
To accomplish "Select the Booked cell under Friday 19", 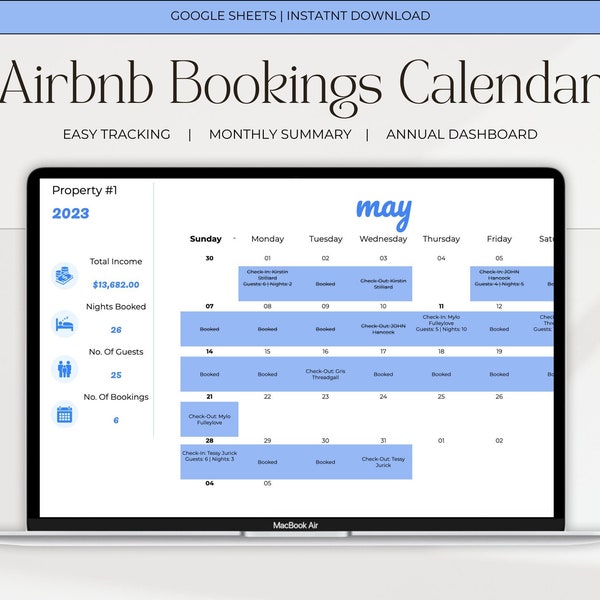I will [499, 374].
